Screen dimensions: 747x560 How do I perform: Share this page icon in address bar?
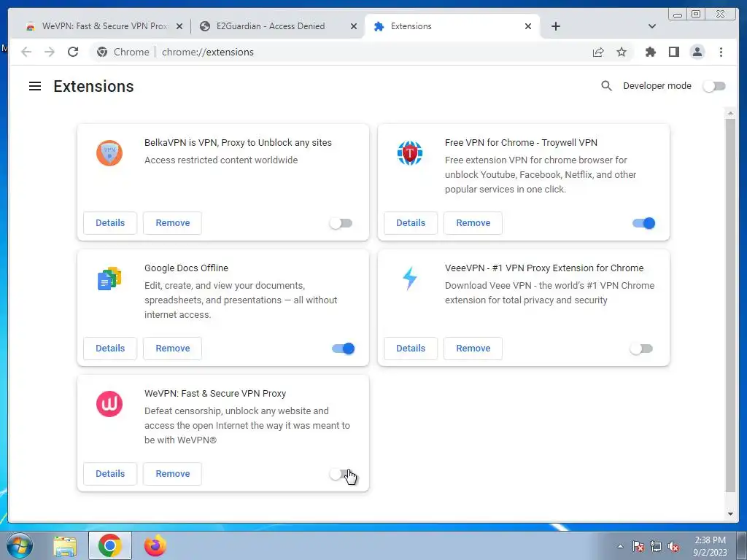click(x=598, y=52)
